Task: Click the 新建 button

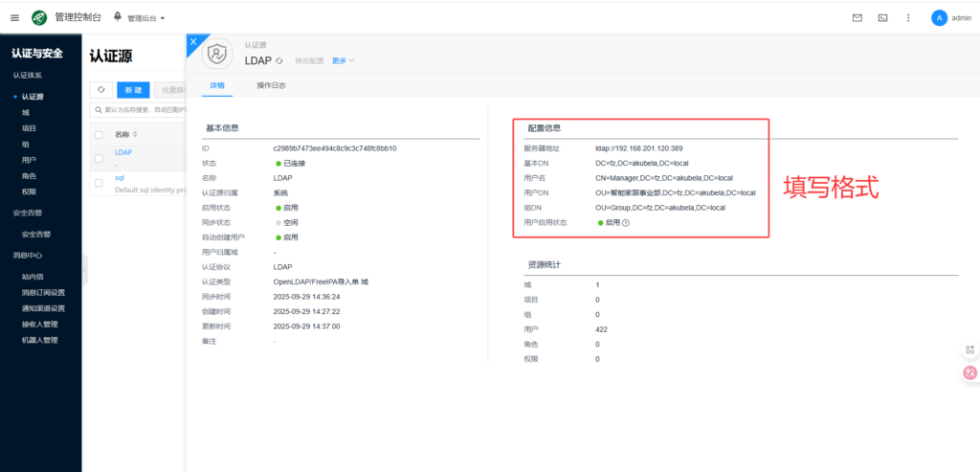Action: click(x=133, y=89)
